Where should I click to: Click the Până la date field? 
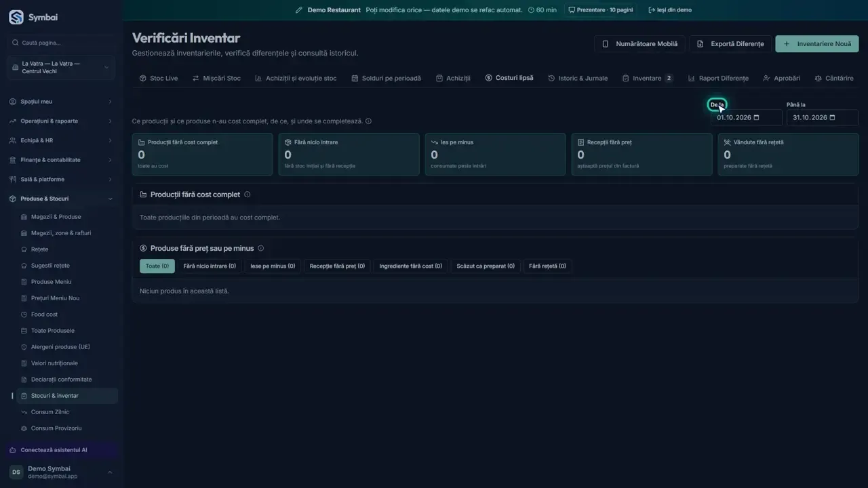point(823,118)
